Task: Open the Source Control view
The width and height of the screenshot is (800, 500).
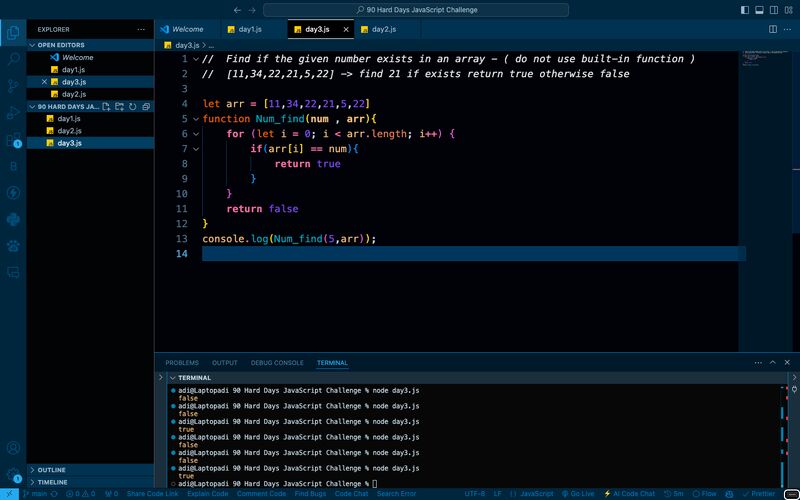Action: coord(13,86)
